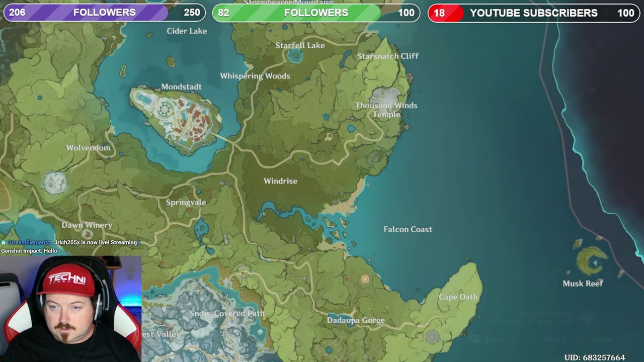Click the 'Mondstadt' map label
The image size is (644, 362).
coord(181,86)
